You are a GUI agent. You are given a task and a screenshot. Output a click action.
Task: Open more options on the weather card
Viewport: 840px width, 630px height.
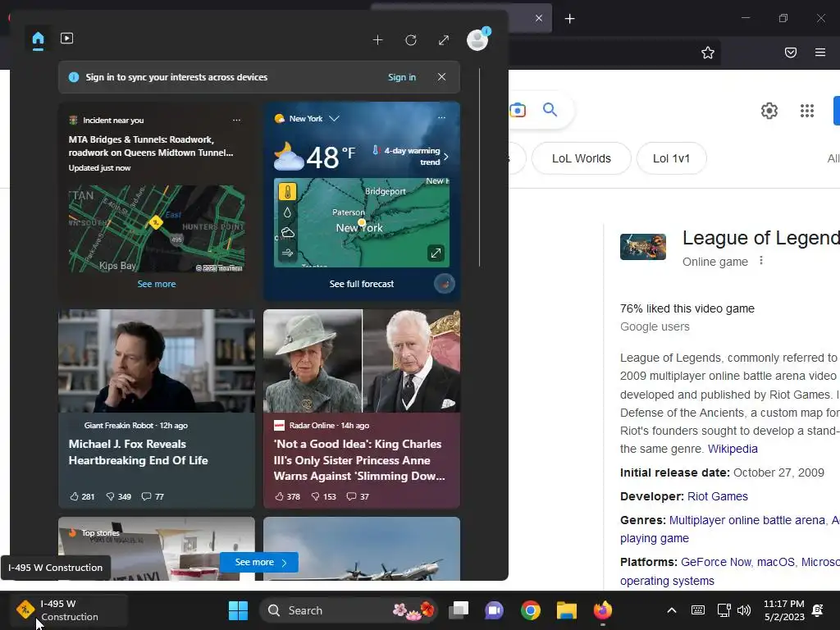(441, 118)
